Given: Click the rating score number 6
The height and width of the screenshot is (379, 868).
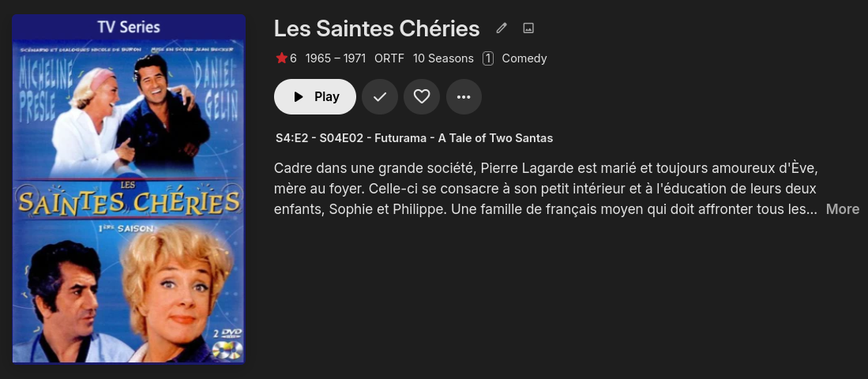Looking at the screenshot, I should tap(293, 58).
